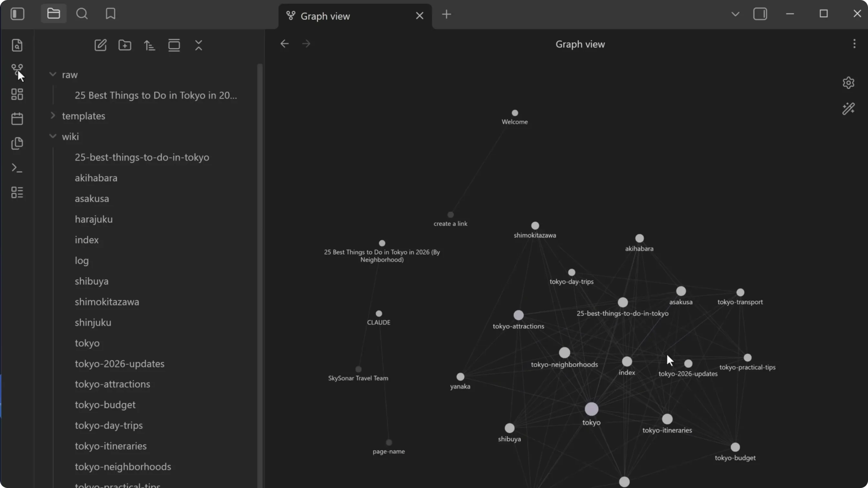Open the shinjuku note in file list
The width and height of the screenshot is (868, 488).
click(93, 322)
